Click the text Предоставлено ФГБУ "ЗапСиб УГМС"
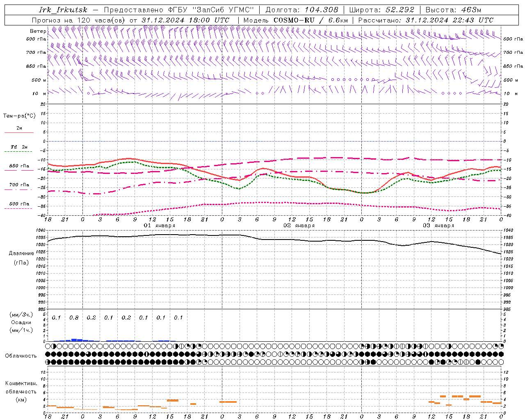This screenshot has width=525, height=420. tap(179, 10)
